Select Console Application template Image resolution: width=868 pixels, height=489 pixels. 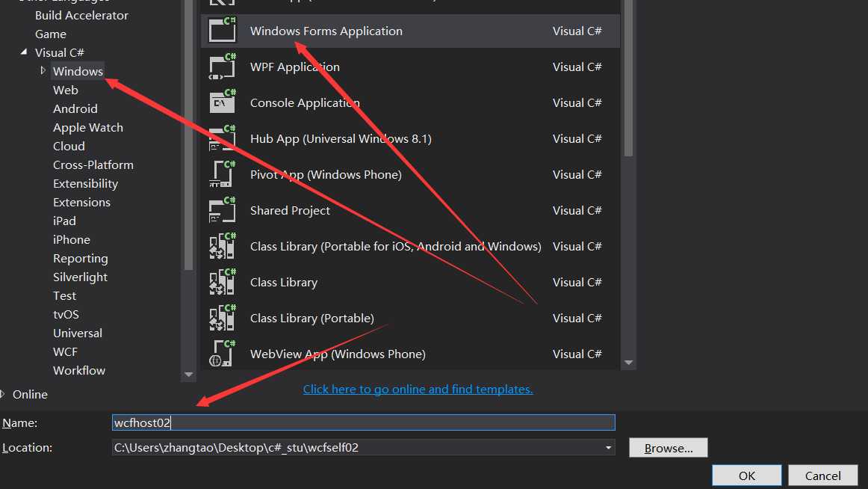pyautogui.click(x=410, y=103)
